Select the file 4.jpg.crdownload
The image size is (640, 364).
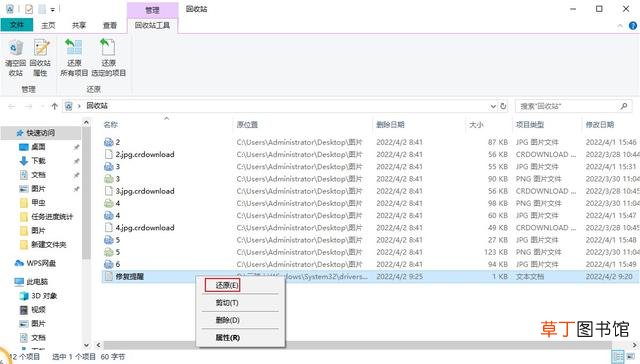[145, 228]
